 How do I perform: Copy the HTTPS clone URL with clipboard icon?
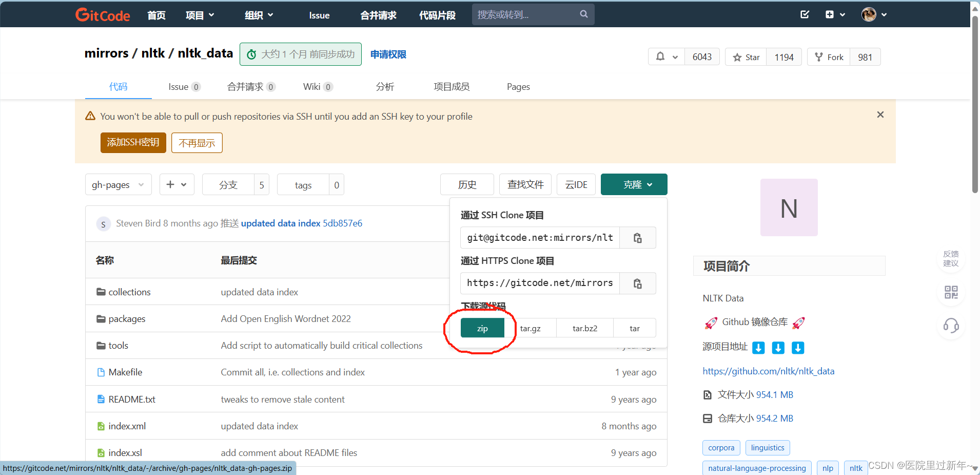(x=637, y=283)
